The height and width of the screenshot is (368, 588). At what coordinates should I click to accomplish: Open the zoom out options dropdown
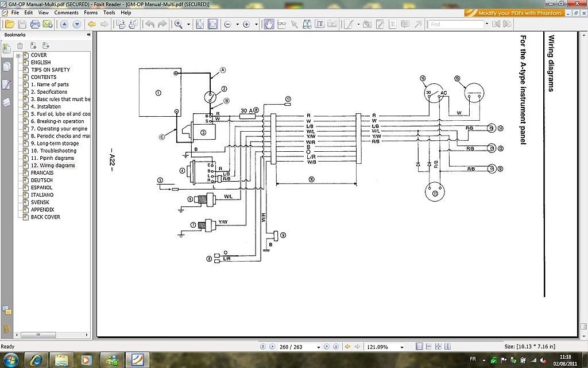pos(237,24)
